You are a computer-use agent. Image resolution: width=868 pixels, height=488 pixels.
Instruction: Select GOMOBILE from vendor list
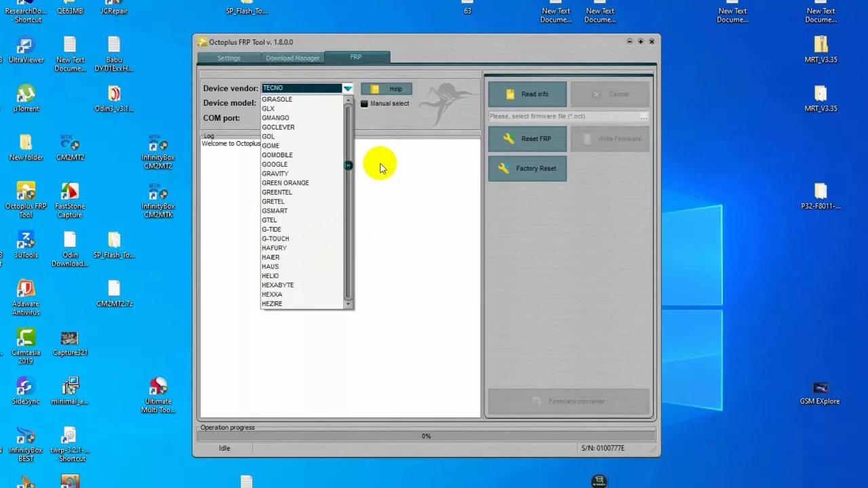point(302,155)
